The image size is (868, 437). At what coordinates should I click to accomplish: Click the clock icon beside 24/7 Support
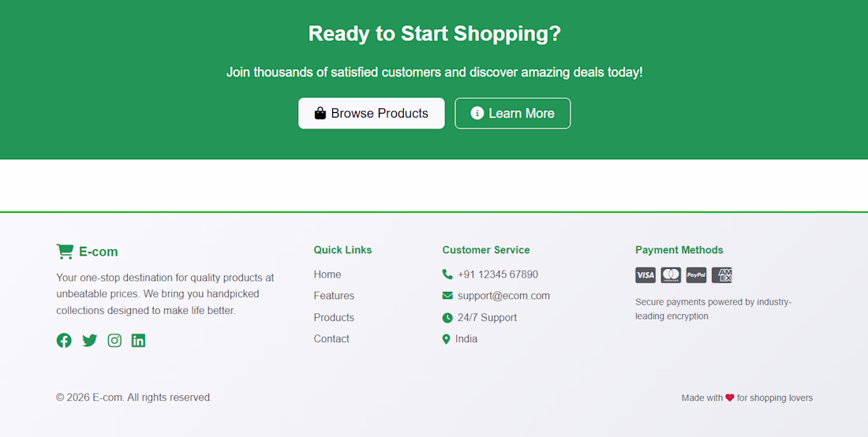447,318
